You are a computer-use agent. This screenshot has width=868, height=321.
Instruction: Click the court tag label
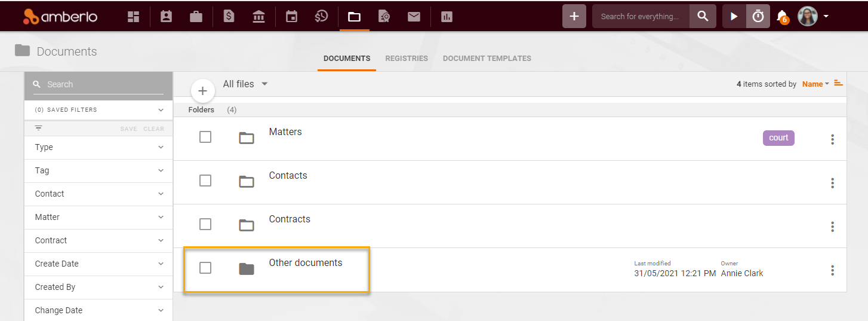(778, 137)
